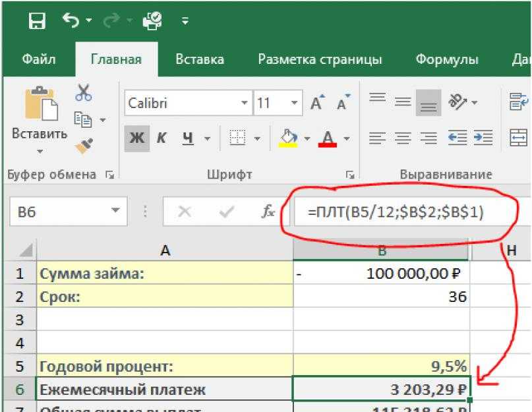Click cell Сумма займа:
Image resolution: width=532 pixels, height=412 pixels.
point(165,273)
